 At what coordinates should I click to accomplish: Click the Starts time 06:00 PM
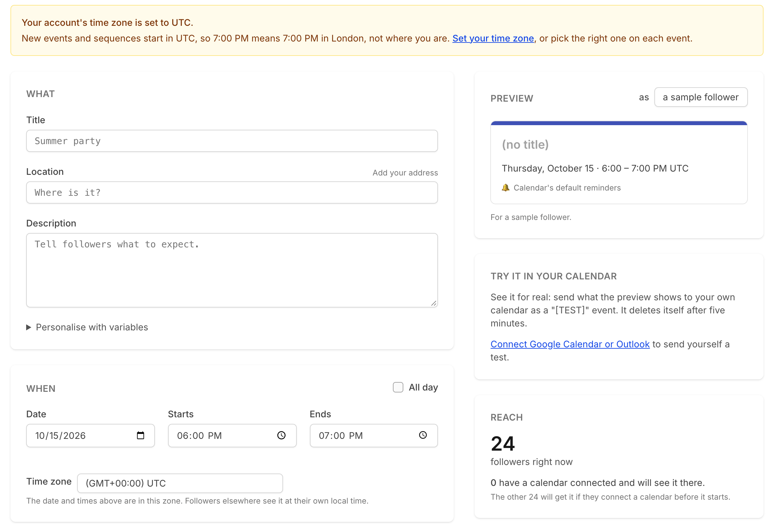[232, 436]
